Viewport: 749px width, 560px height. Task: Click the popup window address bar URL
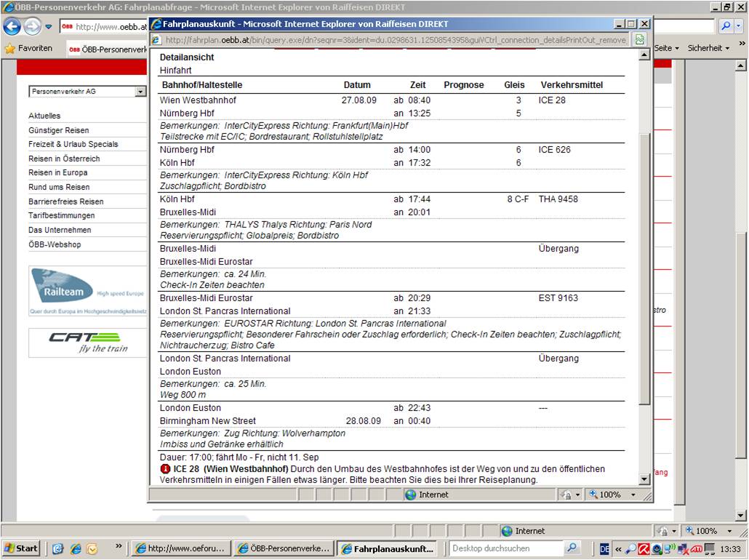396,40
